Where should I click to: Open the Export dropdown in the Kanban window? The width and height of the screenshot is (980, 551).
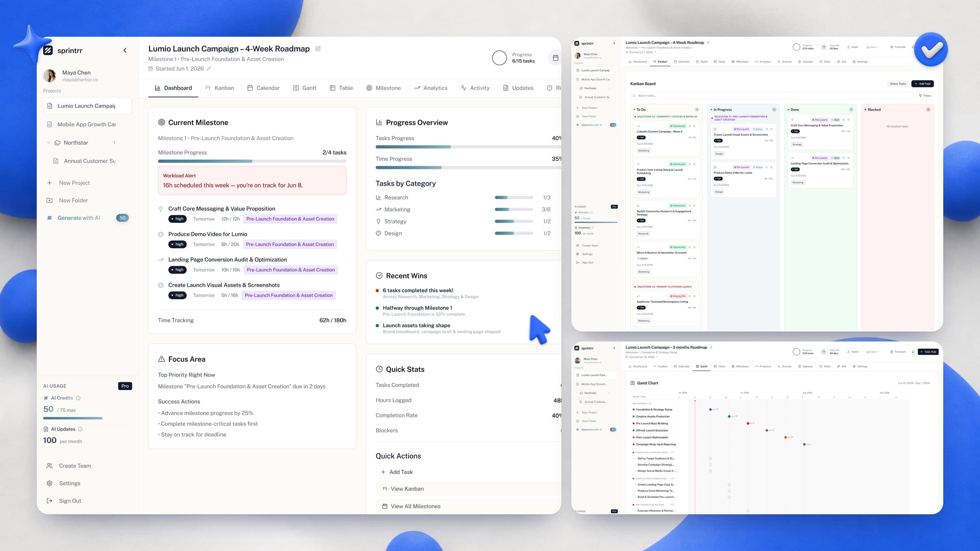click(873, 47)
